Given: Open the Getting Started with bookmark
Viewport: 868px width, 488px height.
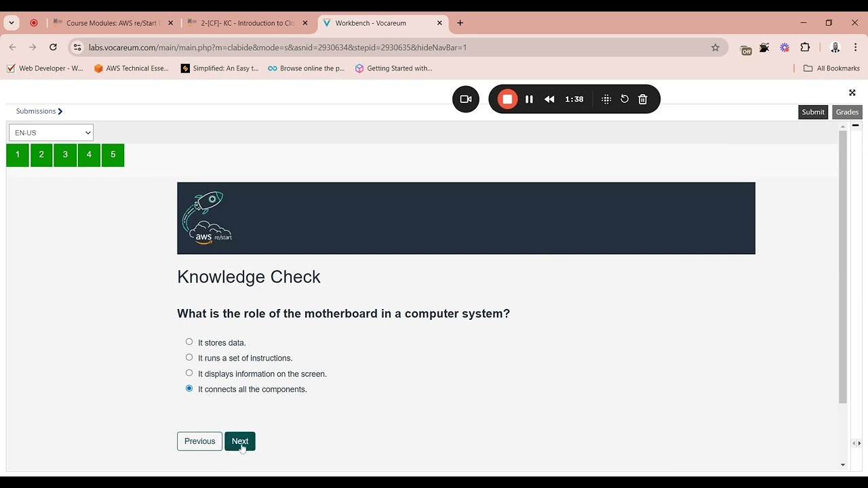Looking at the screenshot, I should click(394, 68).
